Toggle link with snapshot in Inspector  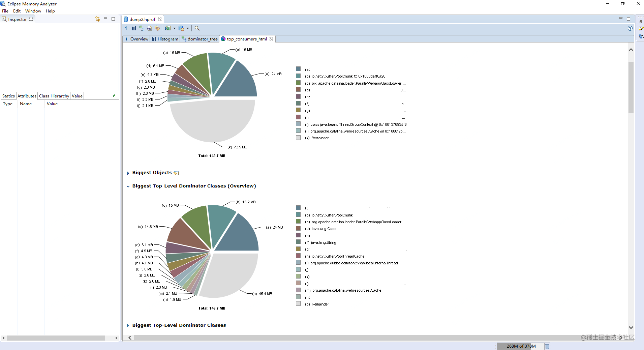[98, 19]
